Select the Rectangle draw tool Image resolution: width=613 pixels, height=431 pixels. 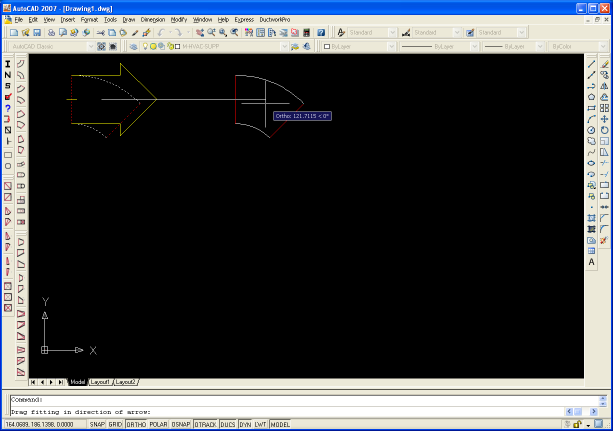click(x=591, y=108)
